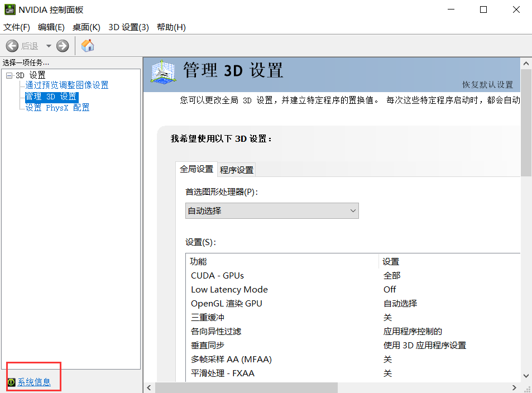Open the 系统信息 link

[34, 382]
